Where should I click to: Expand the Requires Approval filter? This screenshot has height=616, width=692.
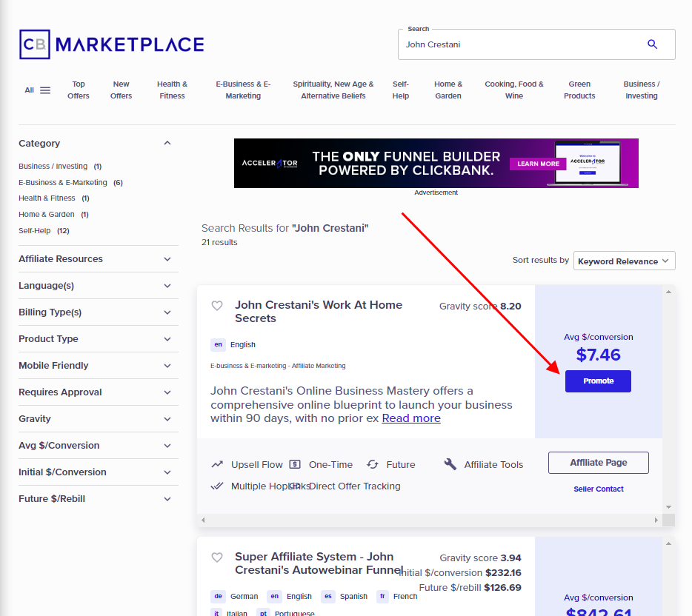coord(167,392)
